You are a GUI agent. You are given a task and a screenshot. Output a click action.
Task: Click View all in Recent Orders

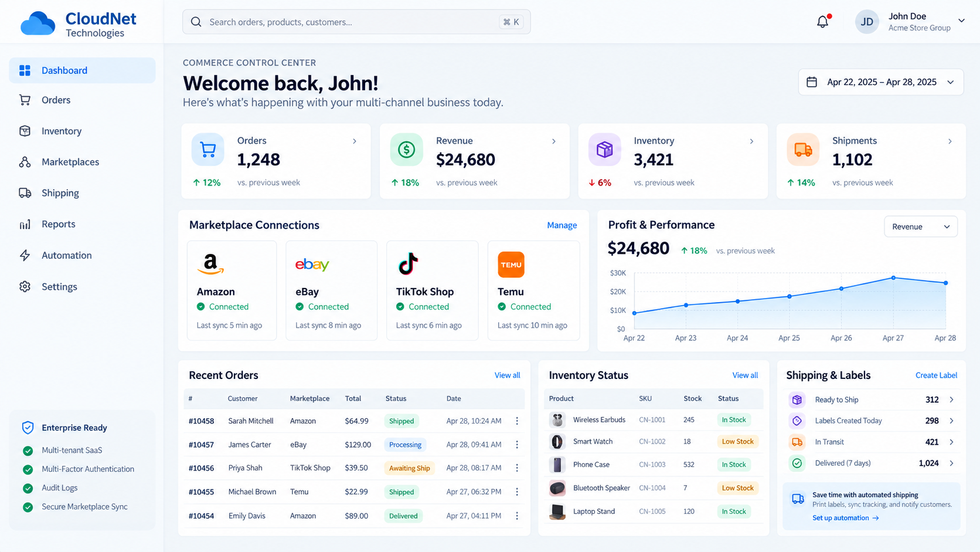[507, 375]
